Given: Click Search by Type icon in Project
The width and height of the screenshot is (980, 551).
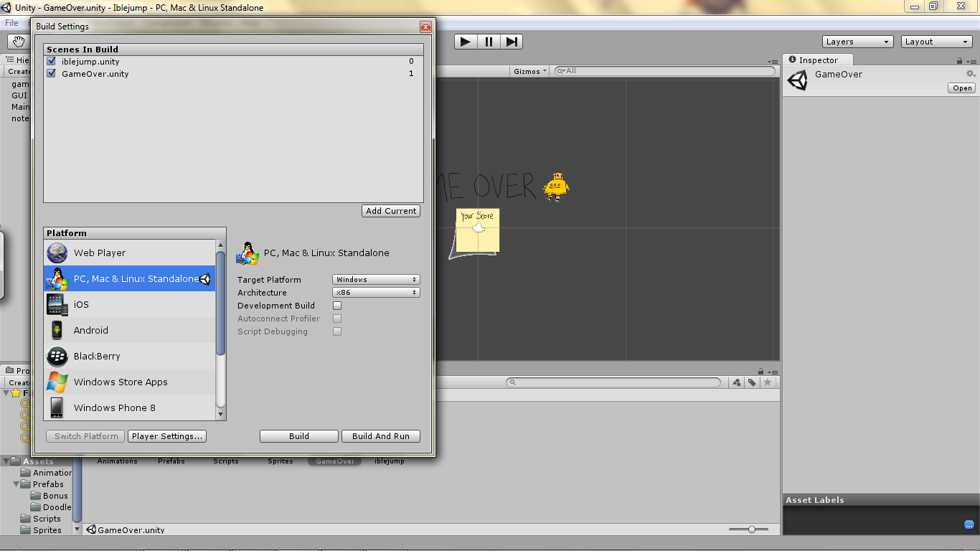Looking at the screenshot, I should click(737, 382).
